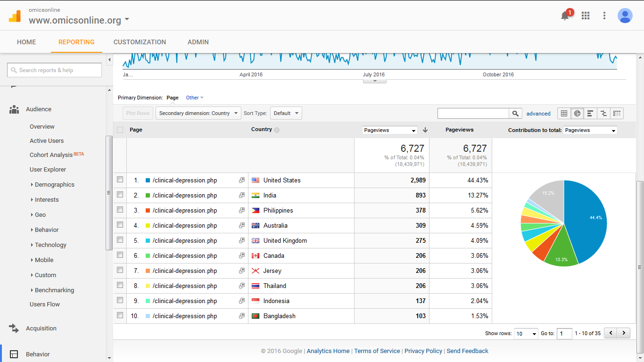Viewport: 644px width, 362px height.
Task: Expand the Geo section
Action: click(38, 215)
